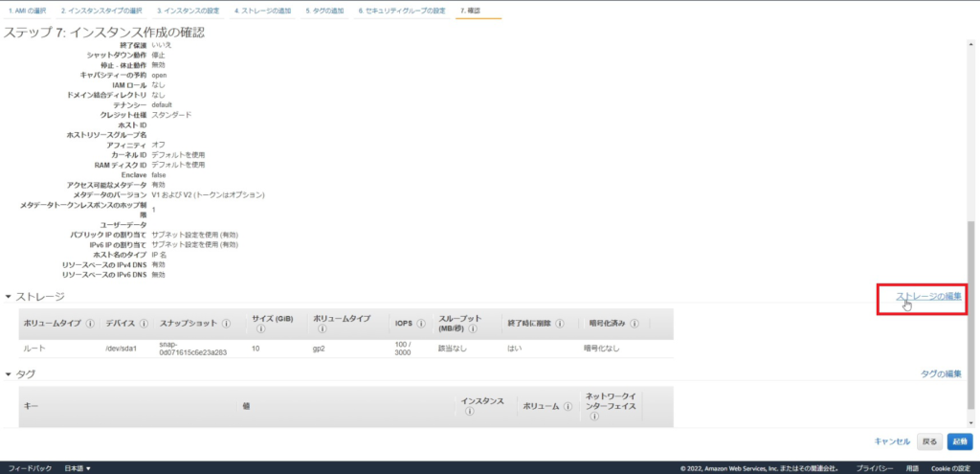Collapse the タグ section
Image resolution: width=980 pixels, height=474 pixels.
9,374
